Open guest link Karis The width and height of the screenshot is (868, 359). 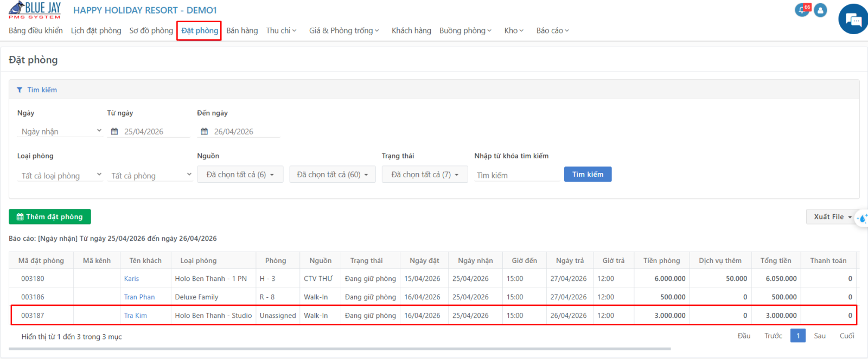[x=131, y=279]
